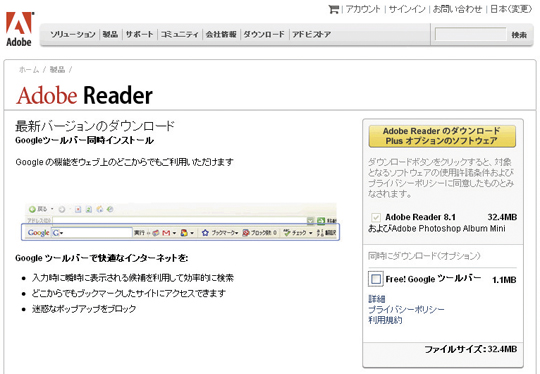The width and height of the screenshot is (540, 374).
Task: Click the 検索 search button
Action: pos(519,35)
